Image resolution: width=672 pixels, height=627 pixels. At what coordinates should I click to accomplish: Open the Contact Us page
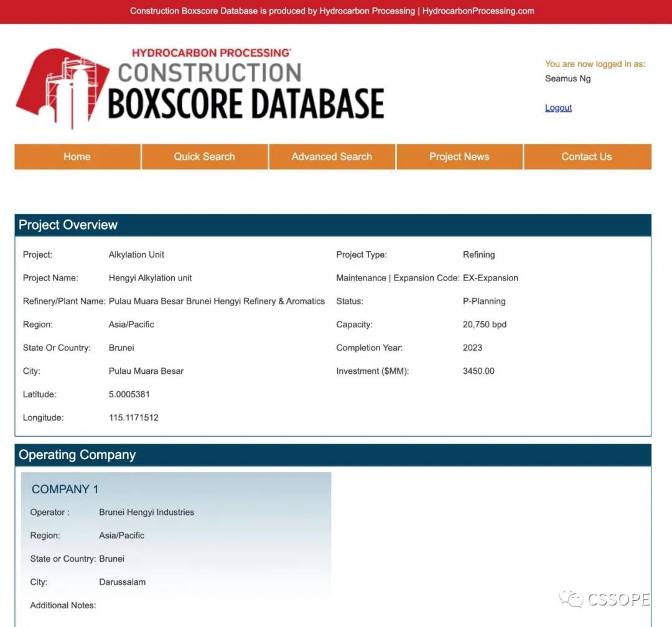pos(587,157)
